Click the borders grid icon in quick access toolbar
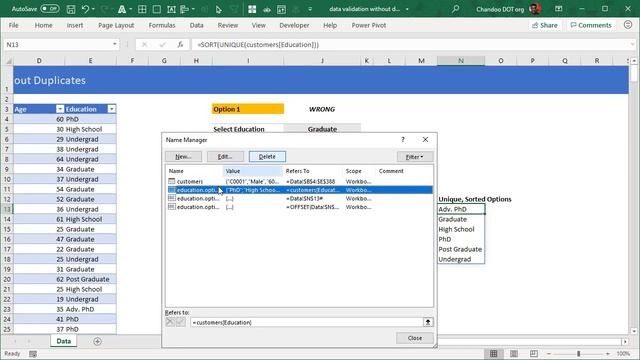 coord(142,9)
